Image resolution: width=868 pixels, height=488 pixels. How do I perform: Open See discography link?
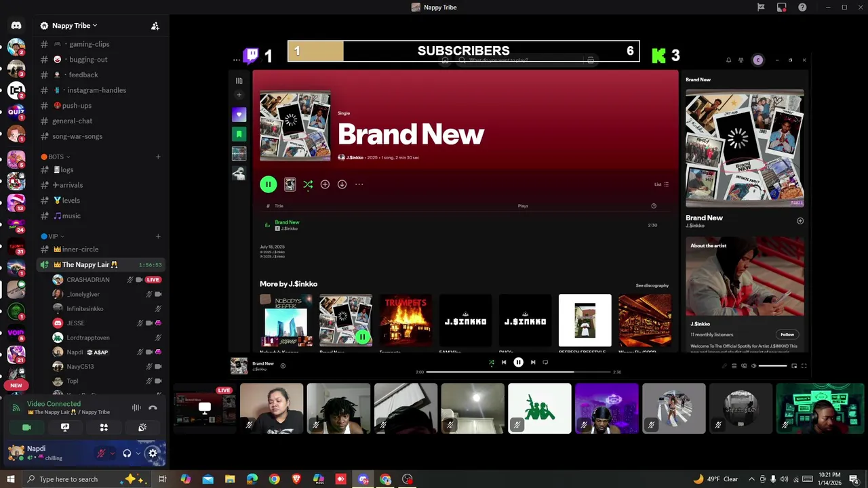tap(652, 285)
